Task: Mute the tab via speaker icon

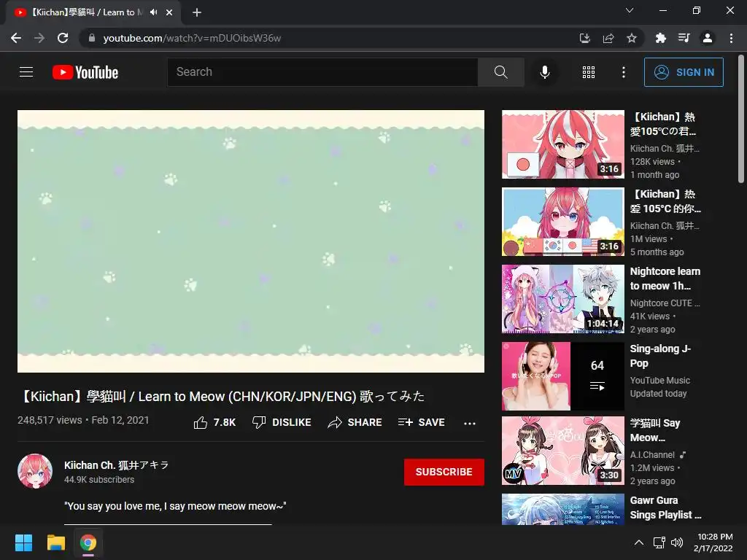Action: [153, 12]
